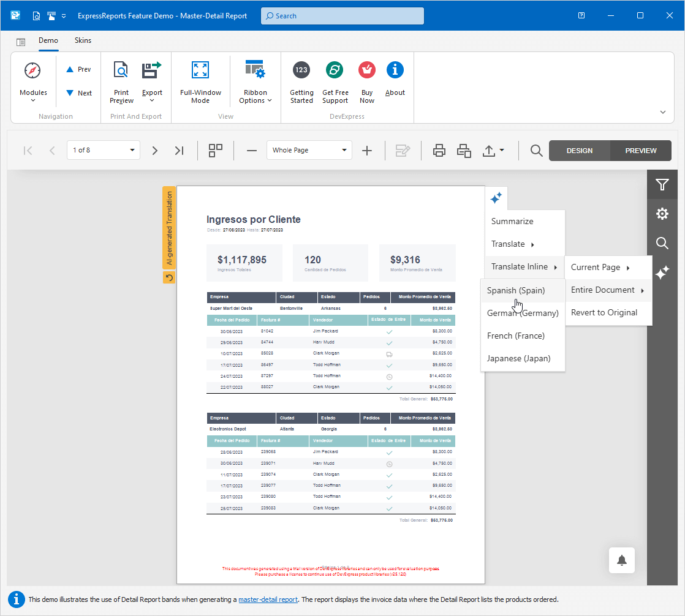Switch to the Skins tab

tap(83, 40)
